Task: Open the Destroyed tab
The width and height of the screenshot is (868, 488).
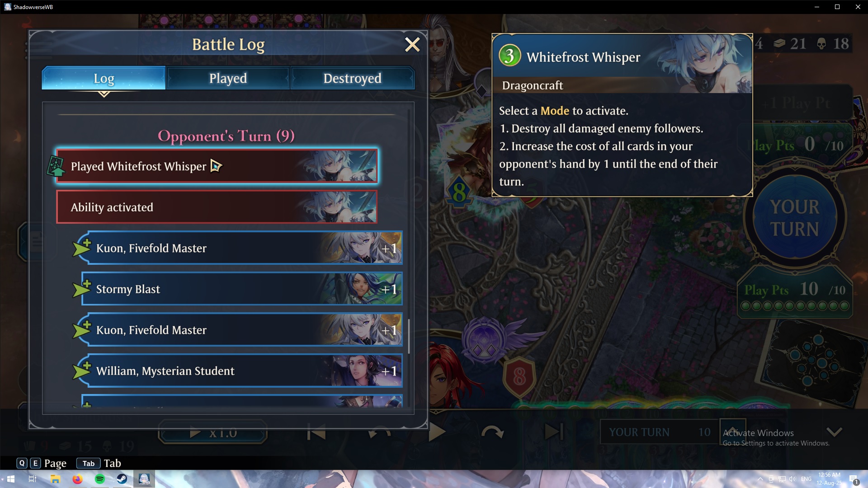Action: 352,78
